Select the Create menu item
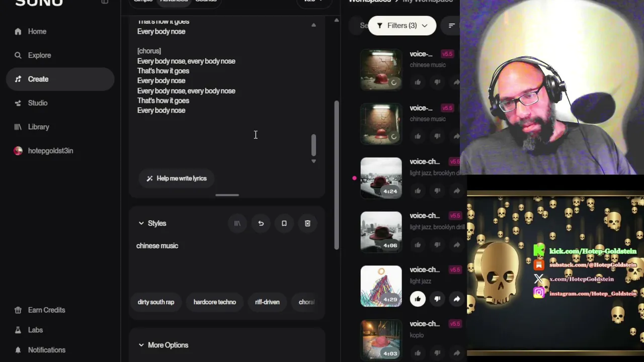644x362 pixels. (x=60, y=79)
